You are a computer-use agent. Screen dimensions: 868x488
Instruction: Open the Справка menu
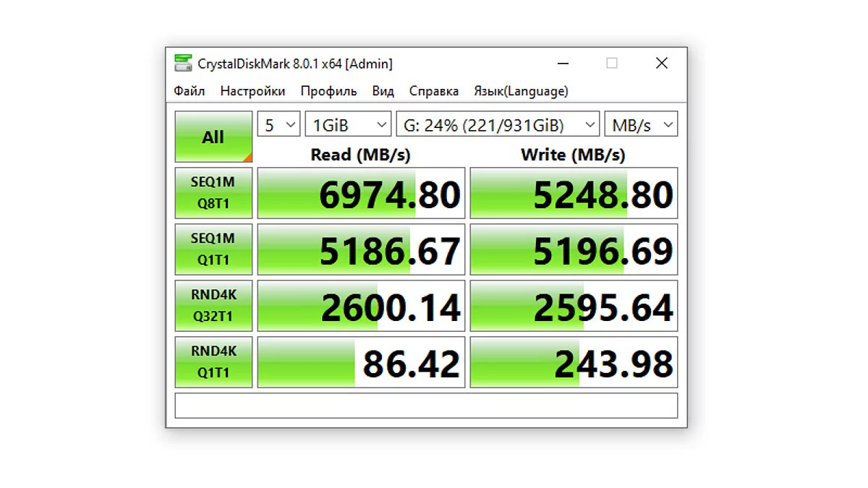point(433,91)
